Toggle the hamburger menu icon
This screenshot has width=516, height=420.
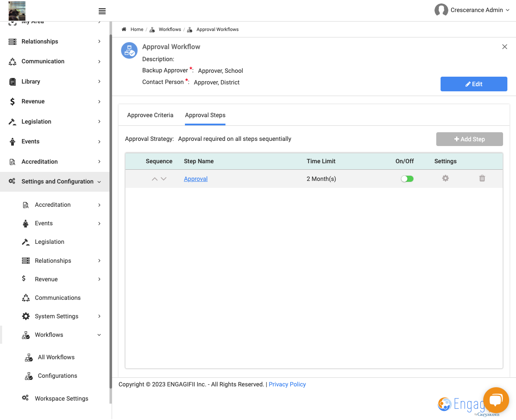pyautogui.click(x=102, y=11)
